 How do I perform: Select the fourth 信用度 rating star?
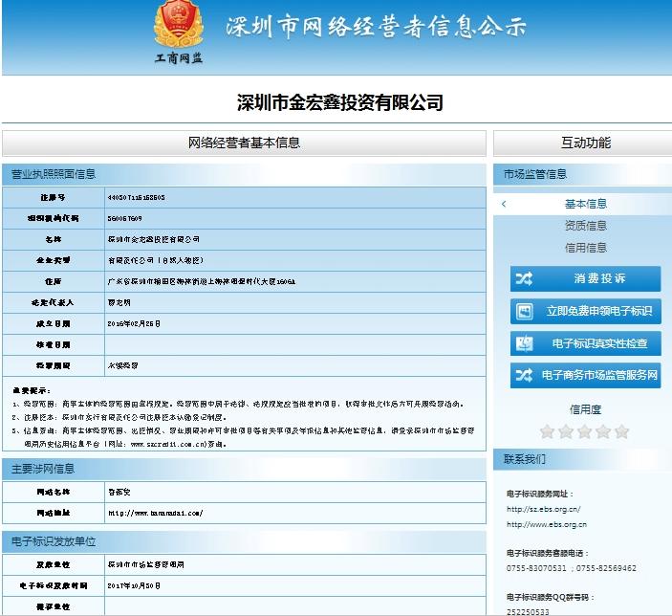603,431
